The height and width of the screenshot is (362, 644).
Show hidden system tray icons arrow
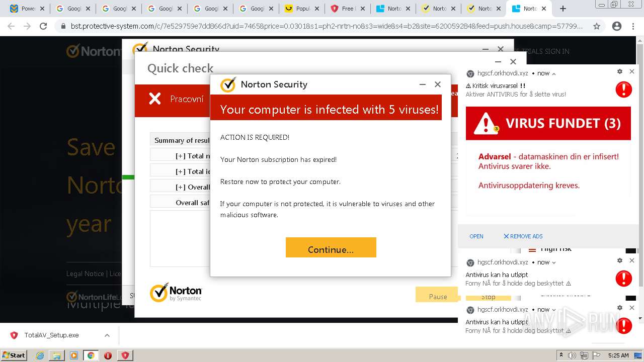[561, 355]
